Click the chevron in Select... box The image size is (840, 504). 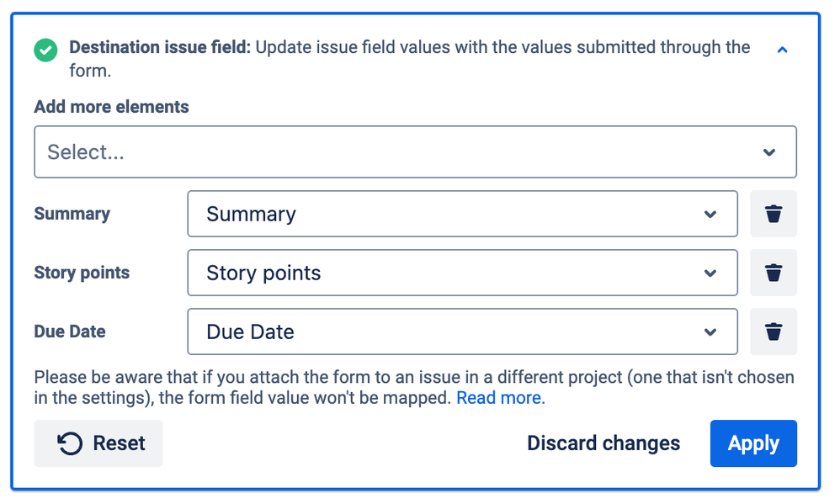(769, 152)
